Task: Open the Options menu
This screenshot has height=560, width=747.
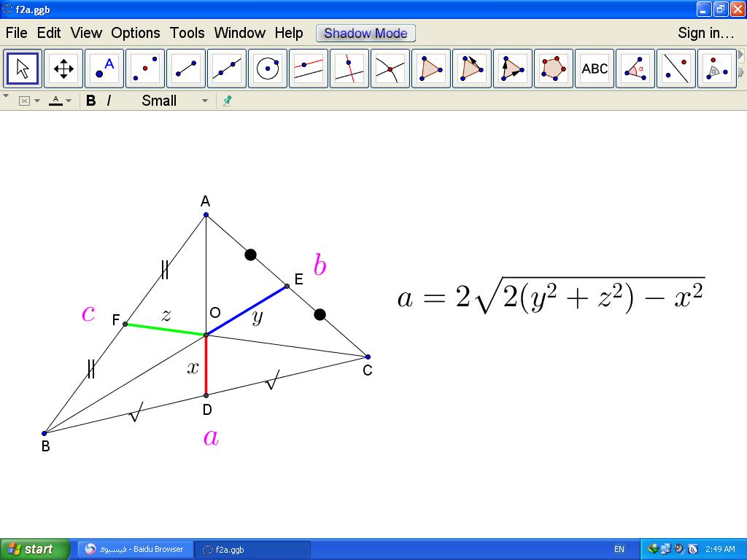Action: pos(135,33)
